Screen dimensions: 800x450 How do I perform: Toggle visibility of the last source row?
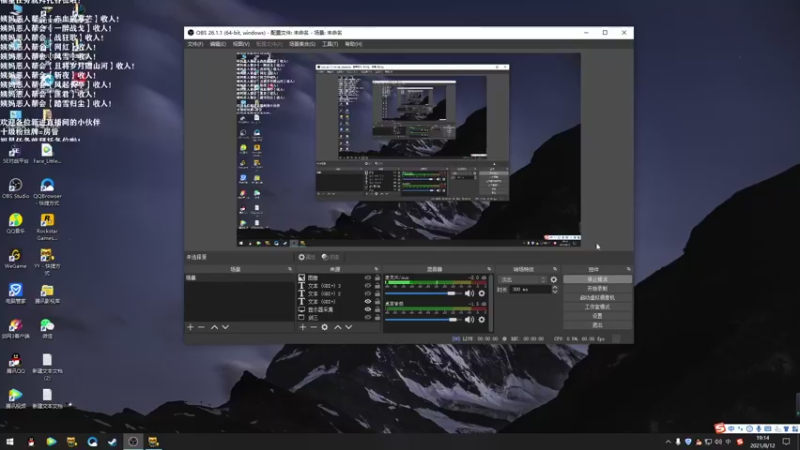(367, 317)
